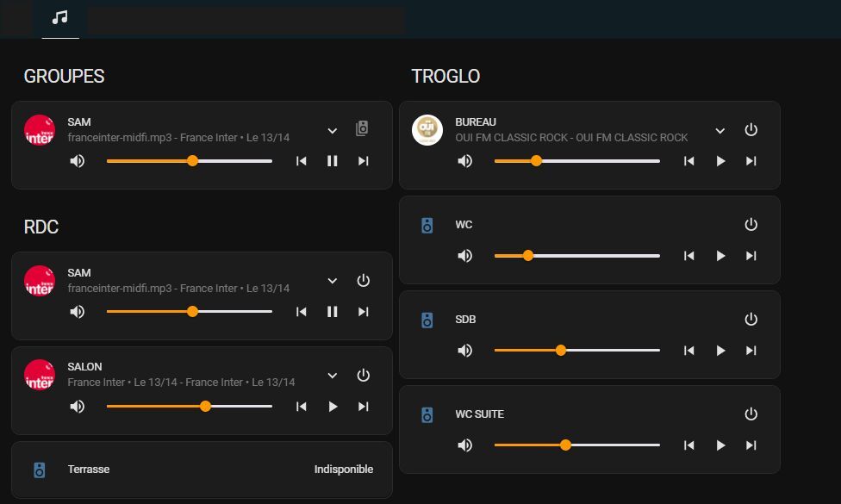Viewport: 841px width, 504px height.
Task: Expand source dropdown on BUREAU player
Action: pos(720,131)
